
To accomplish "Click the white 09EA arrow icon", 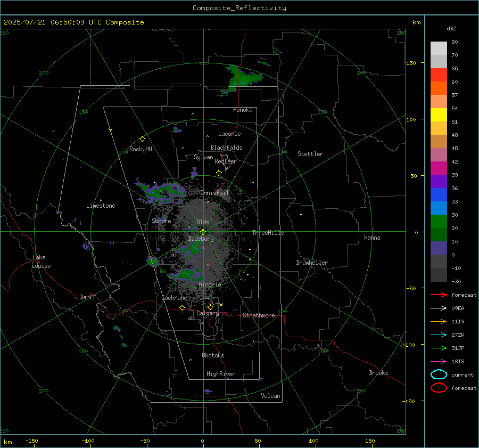I will coord(439,308).
